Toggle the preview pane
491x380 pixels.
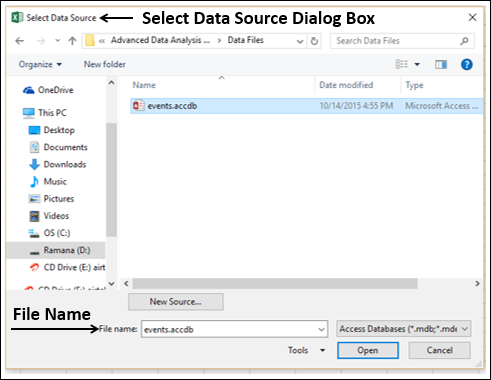pyautogui.click(x=441, y=64)
